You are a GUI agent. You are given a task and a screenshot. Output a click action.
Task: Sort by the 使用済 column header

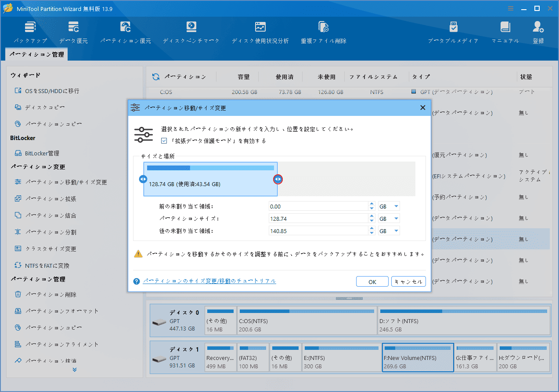(x=285, y=77)
